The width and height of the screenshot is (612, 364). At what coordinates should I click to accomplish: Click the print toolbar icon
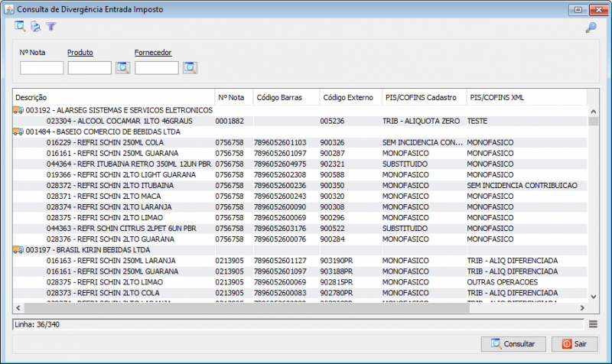click(35, 26)
